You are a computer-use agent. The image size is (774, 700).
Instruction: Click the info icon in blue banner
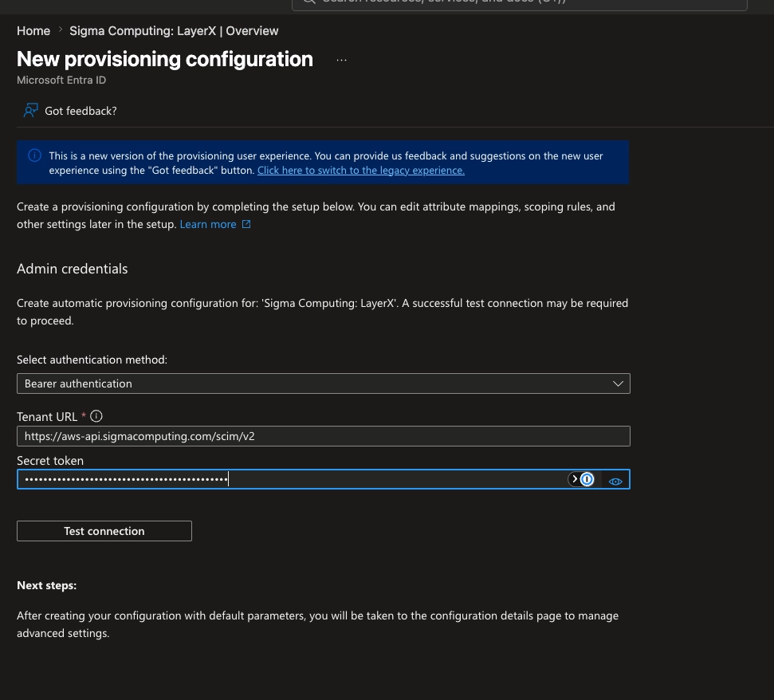coord(34,155)
